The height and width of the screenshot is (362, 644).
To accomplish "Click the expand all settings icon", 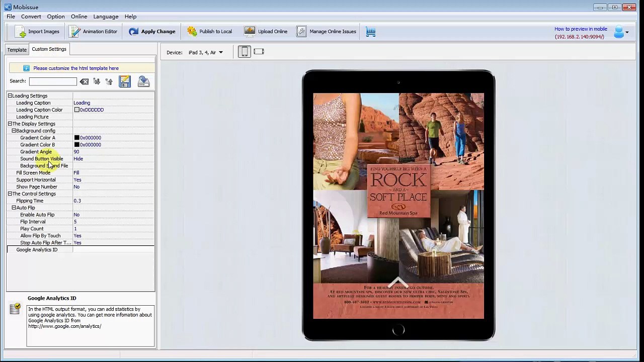I will coord(97,81).
